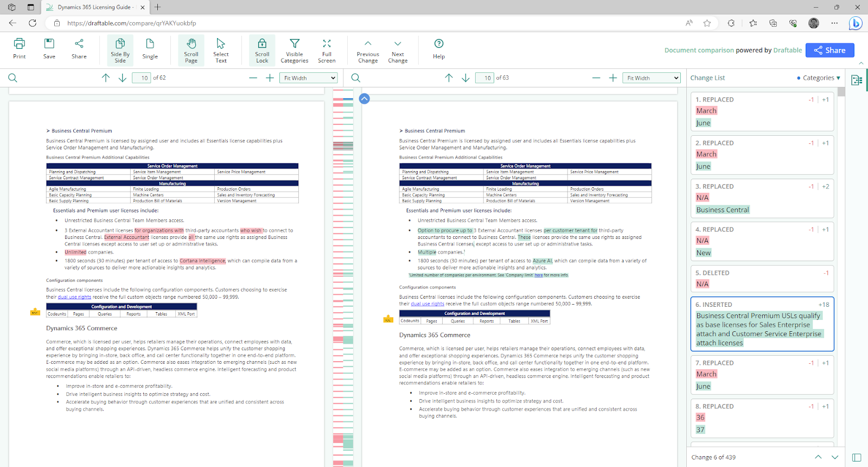
Task: Toggle sidebar layout icon at bottom right
Action: 857,457
